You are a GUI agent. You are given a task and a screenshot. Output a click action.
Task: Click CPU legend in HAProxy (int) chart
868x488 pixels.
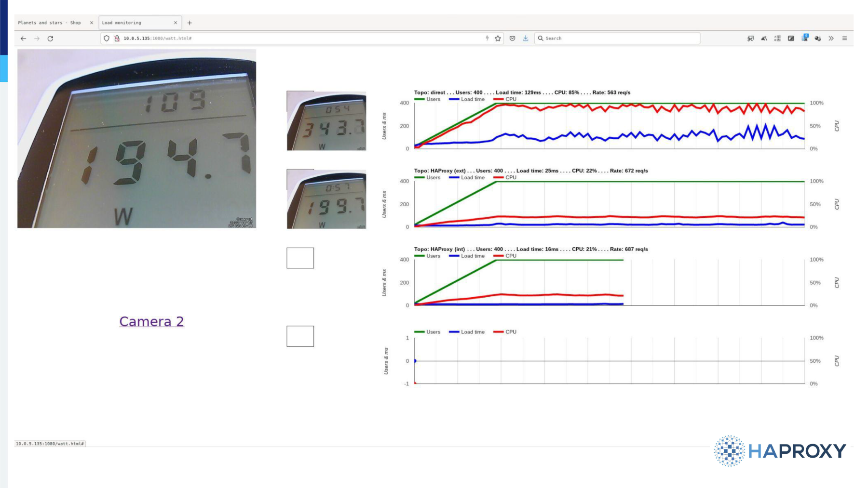pos(505,256)
